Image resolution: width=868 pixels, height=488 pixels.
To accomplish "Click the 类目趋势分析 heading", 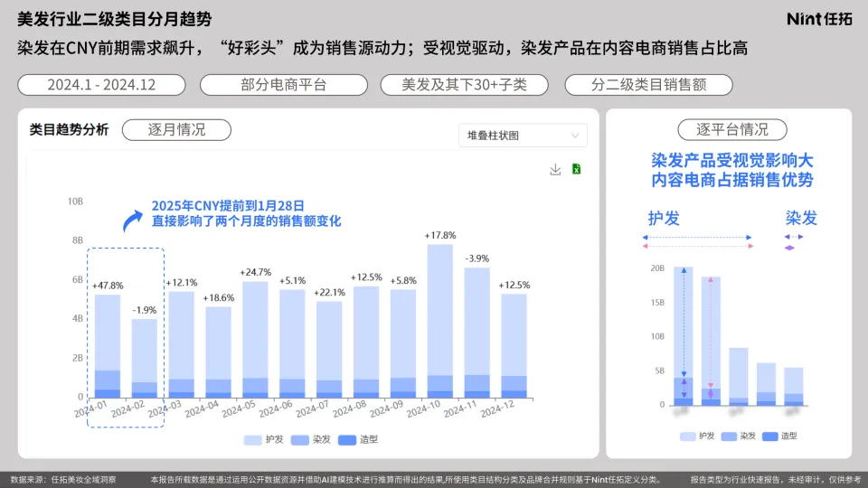I will 69,130.
